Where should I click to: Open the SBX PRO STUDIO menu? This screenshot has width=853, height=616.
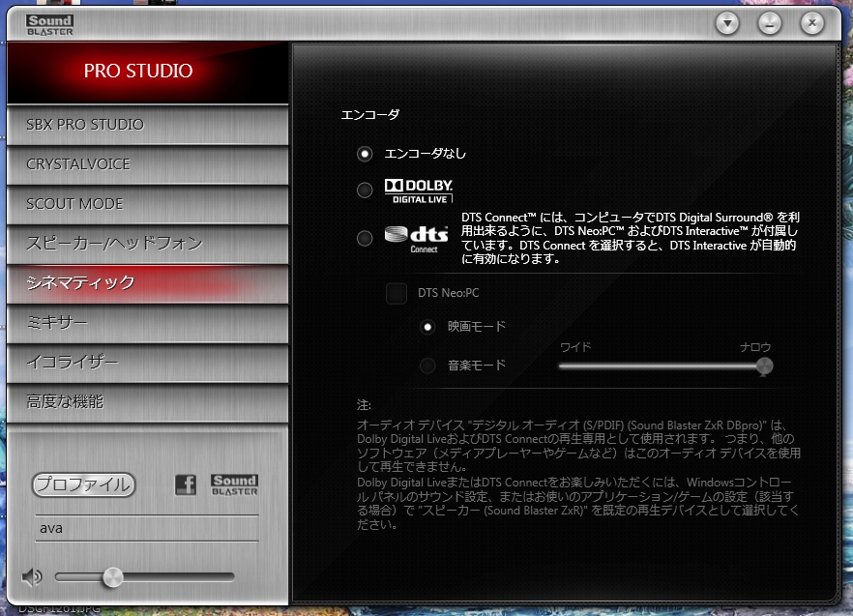pos(147,125)
